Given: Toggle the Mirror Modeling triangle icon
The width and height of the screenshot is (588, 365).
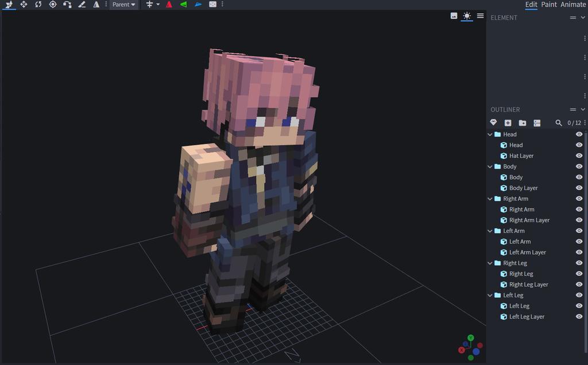Looking at the screenshot, I should coord(96,5).
